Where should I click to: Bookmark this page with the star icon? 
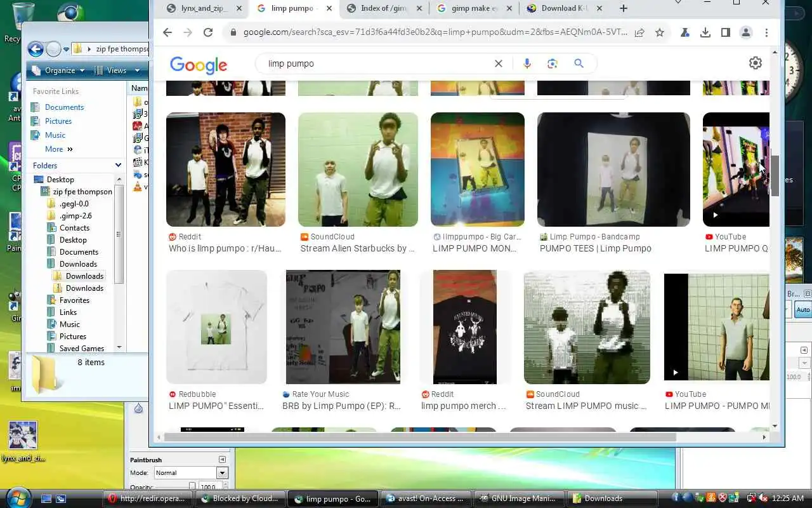point(660,32)
